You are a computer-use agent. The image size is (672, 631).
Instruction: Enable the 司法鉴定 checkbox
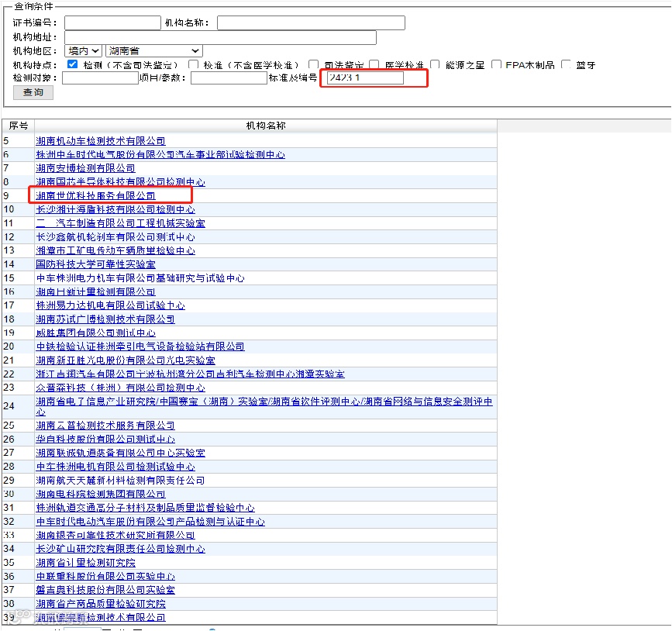click(x=314, y=64)
